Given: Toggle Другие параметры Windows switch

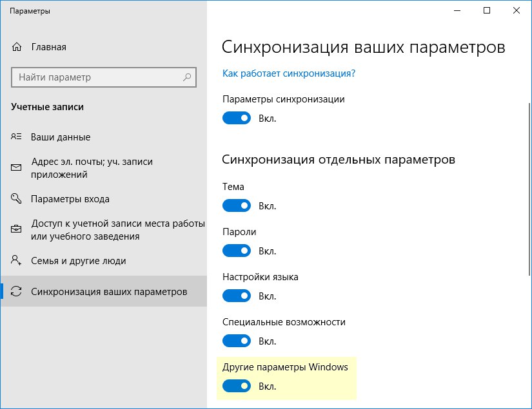Looking at the screenshot, I should tap(237, 386).
